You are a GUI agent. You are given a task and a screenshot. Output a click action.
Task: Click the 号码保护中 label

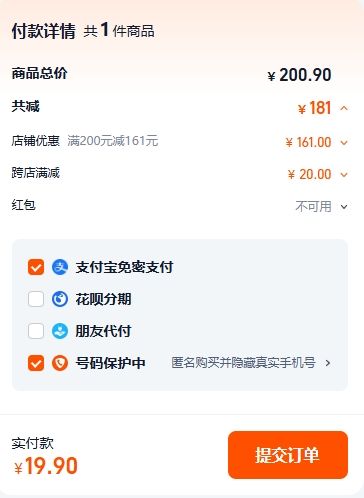(x=110, y=363)
